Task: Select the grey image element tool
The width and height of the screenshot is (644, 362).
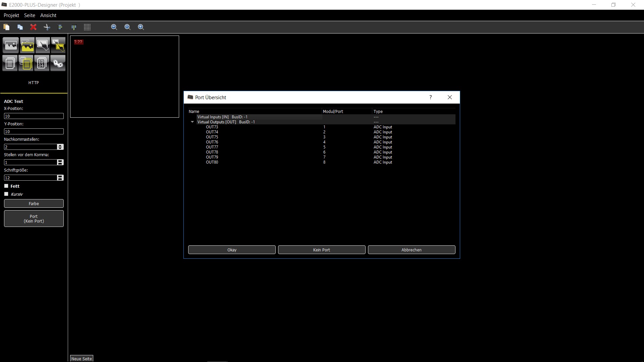Action: (x=11, y=45)
